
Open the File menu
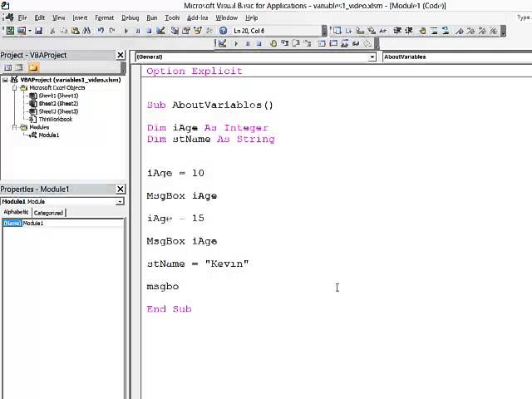pos(22,17)
